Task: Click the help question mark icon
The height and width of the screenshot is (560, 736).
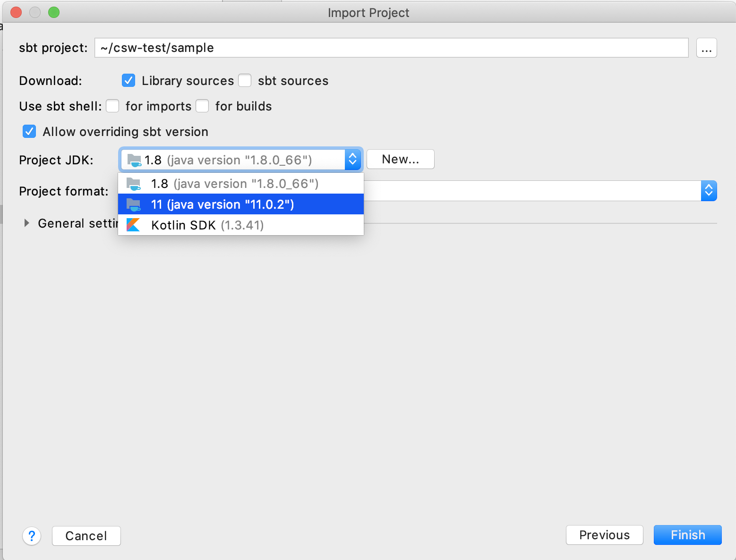Action: tap(32, 536)
